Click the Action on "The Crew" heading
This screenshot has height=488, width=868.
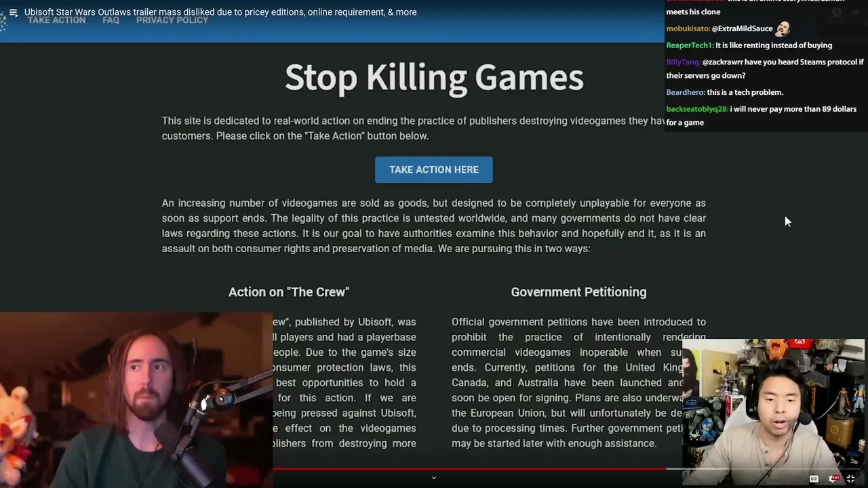click(x=289, y=292)
